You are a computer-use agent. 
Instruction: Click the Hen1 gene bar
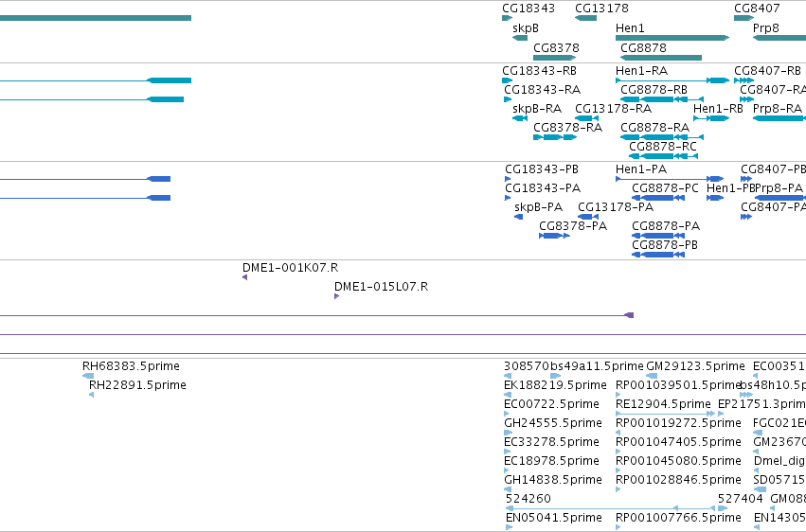coord(672,38)
